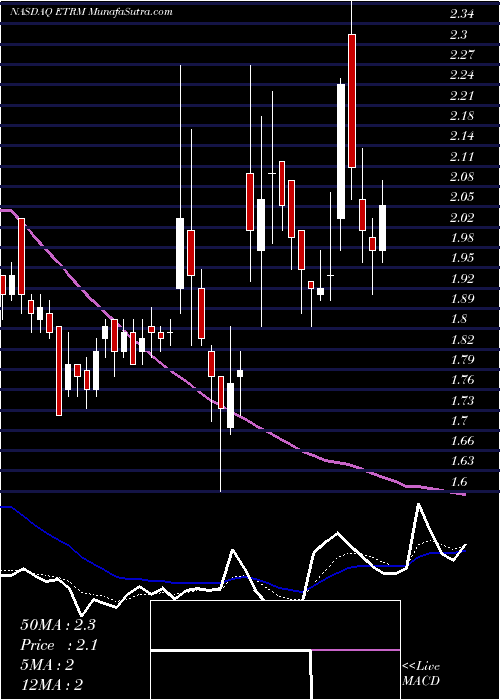Image resolution: width=500 pixels, height=700 pixels.
Task: Click the 2.3 price axis label
Action: click(458, 34)
